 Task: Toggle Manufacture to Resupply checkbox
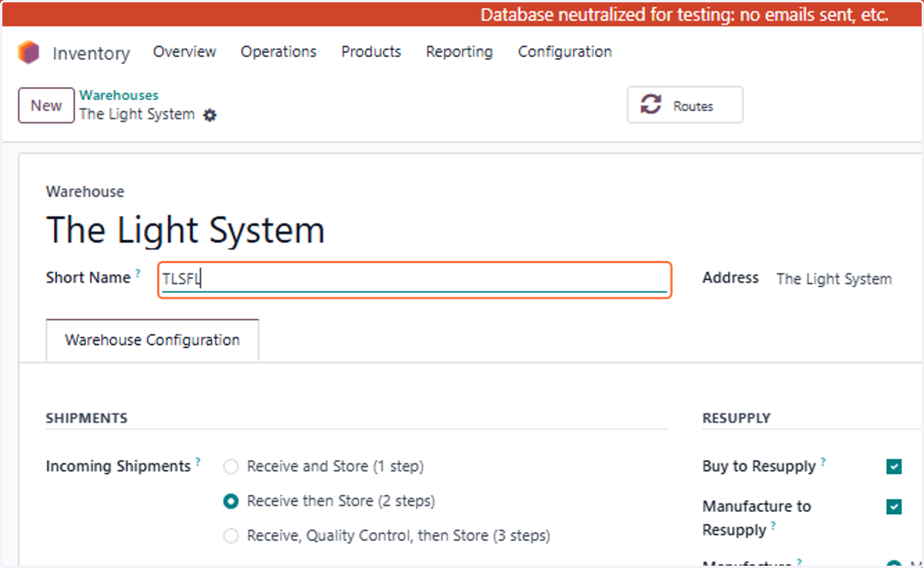894,506
